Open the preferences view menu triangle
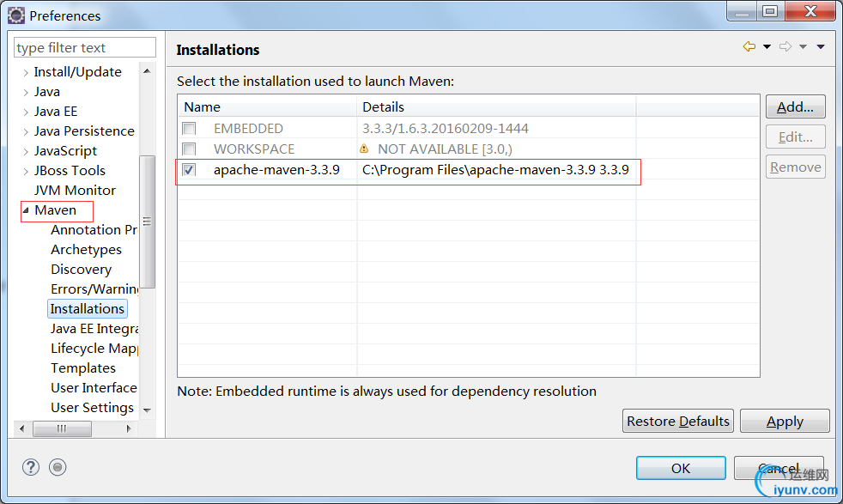843x504 pixels. (x=821, y=47)
